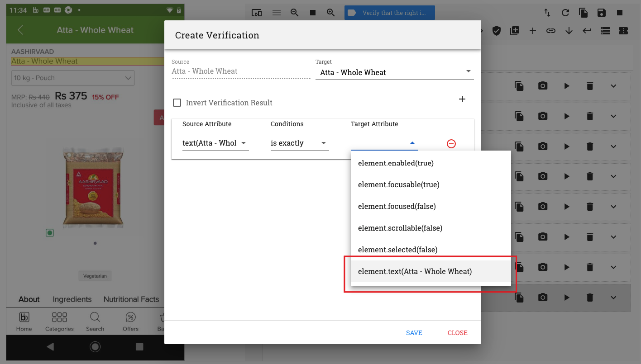Select element.selected(false) from the list
This screenshot has height=364, width=641.
[431, 250]
